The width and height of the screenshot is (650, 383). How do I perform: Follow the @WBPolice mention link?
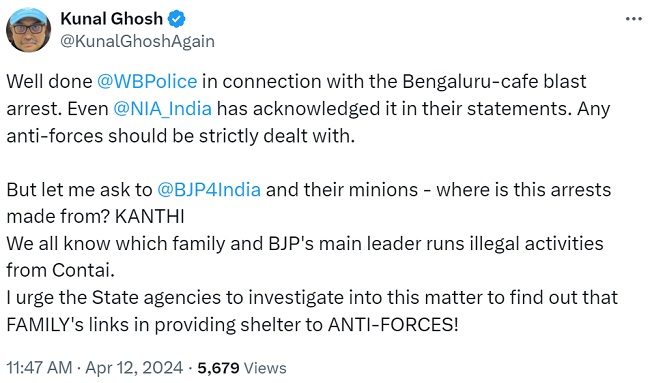(x=147, y=81)
